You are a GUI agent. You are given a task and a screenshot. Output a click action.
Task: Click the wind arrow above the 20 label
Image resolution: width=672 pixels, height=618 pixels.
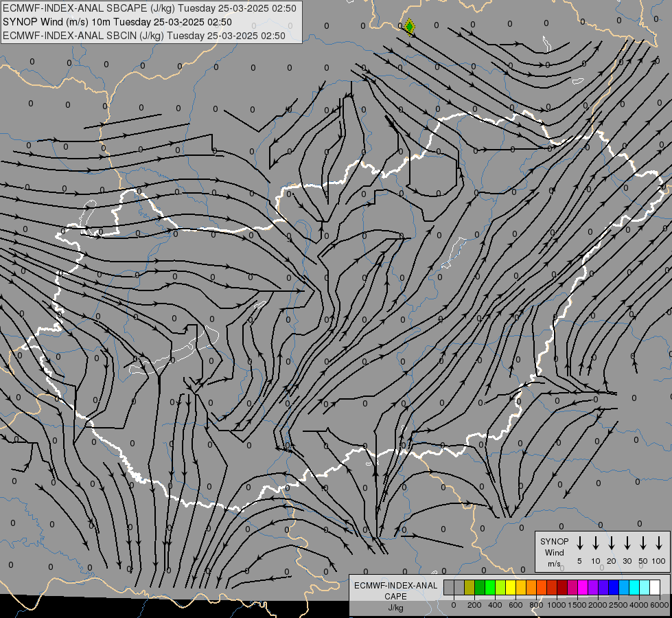[612, 543]
